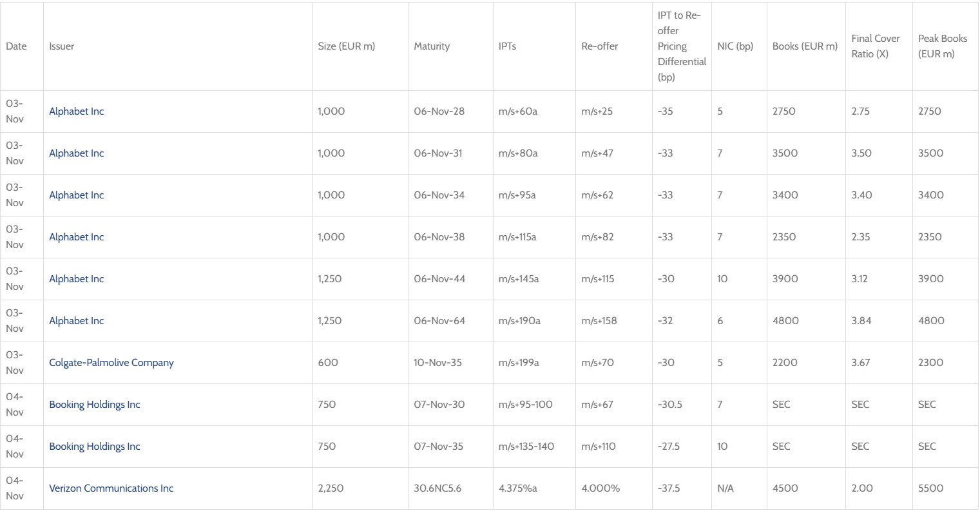Click the Maturity column header
980x511 pixels.
(432, 46)
